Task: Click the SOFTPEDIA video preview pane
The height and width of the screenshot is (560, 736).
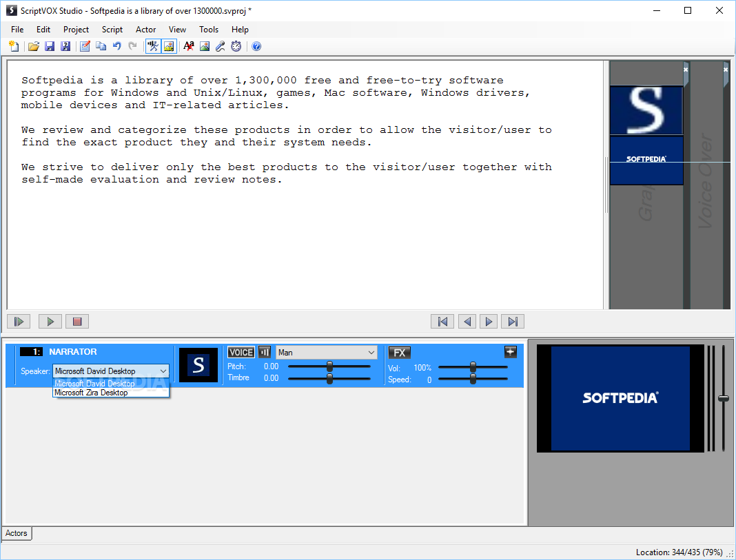Action: click(x=620, y=398)
